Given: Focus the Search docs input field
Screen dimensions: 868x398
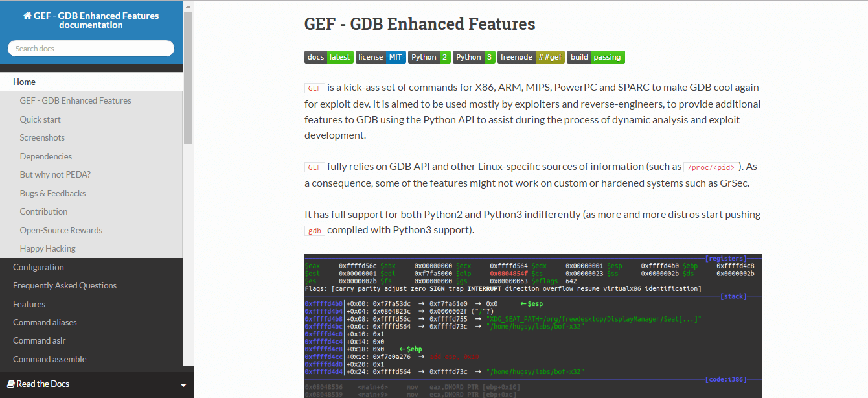Looking at the screenshot, I should point(91,49).
